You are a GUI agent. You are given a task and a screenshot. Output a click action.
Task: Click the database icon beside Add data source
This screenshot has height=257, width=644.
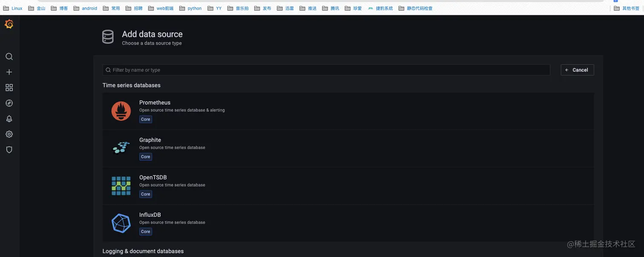point(108,37)
